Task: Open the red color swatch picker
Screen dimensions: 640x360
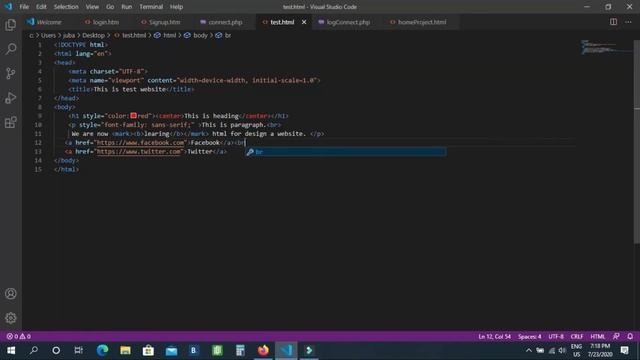Action: (x=133, y=116)
